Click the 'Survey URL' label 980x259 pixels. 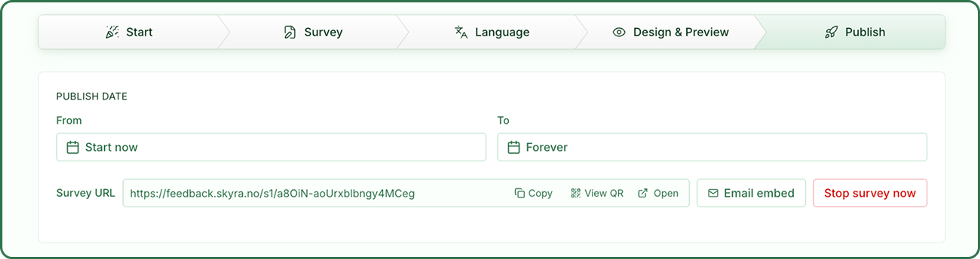click(x=85, y=193)
